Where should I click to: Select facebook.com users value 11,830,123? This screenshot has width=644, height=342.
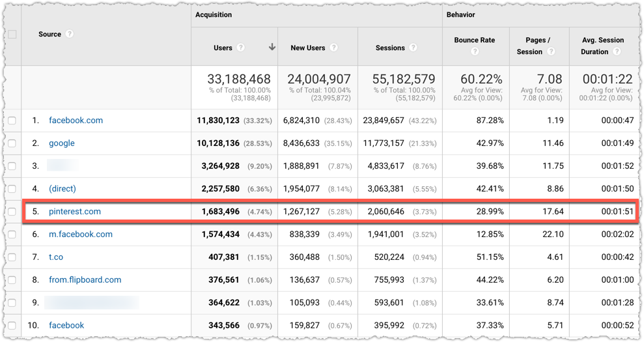[x=218, y=121]
